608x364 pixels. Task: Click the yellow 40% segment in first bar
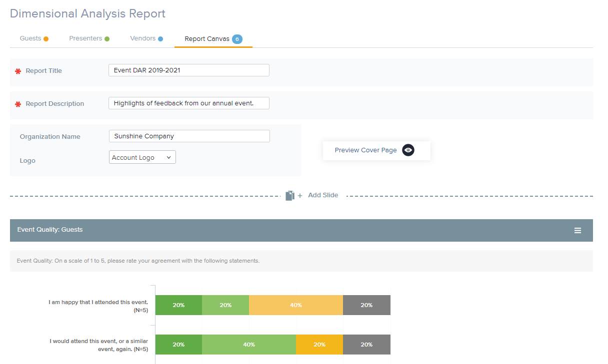click(x=295, y=305)
